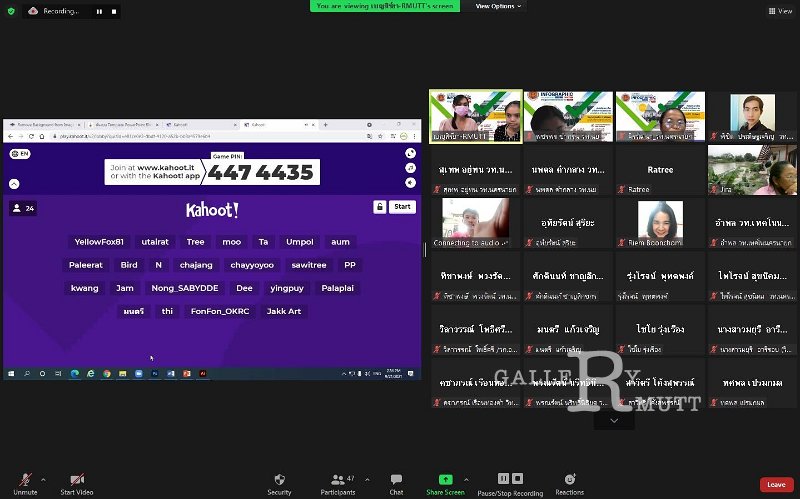Toggle Kahoot lobby music icon
Screen dimensions: 800x499
click(410, 168)
